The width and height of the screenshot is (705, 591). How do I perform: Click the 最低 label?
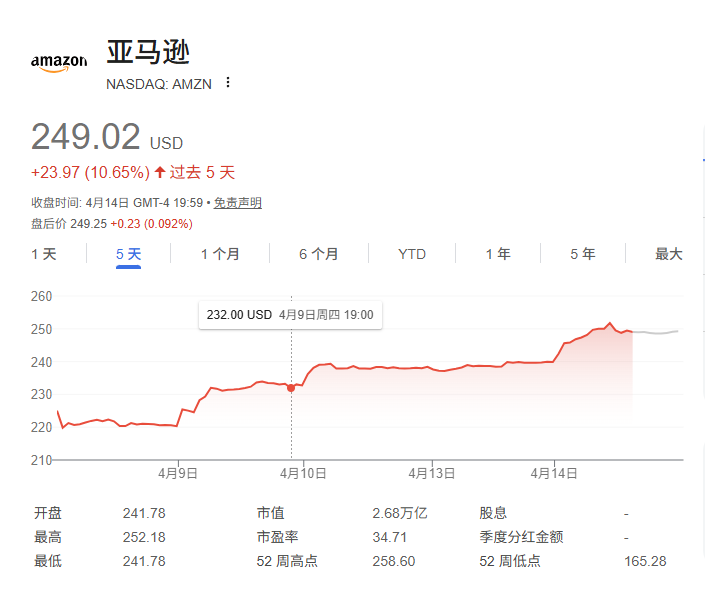[x=48, y=561]
